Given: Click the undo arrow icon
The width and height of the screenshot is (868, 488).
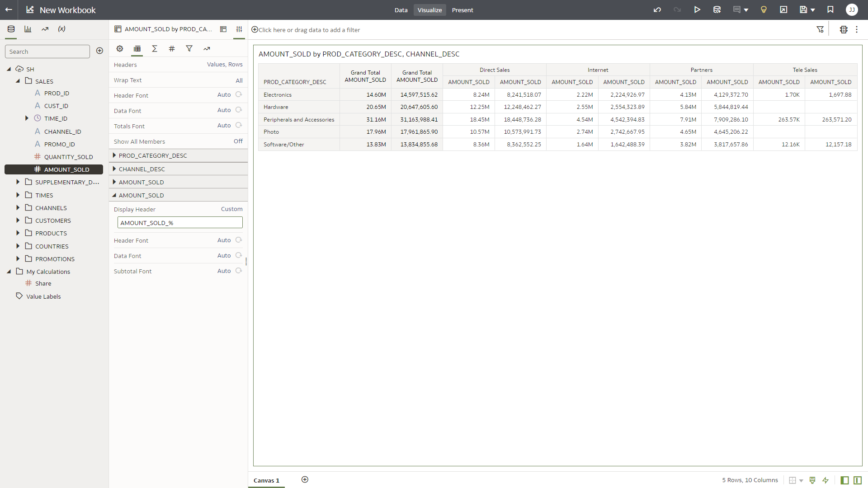Looking at the screenshot, I should pos(657,10).
